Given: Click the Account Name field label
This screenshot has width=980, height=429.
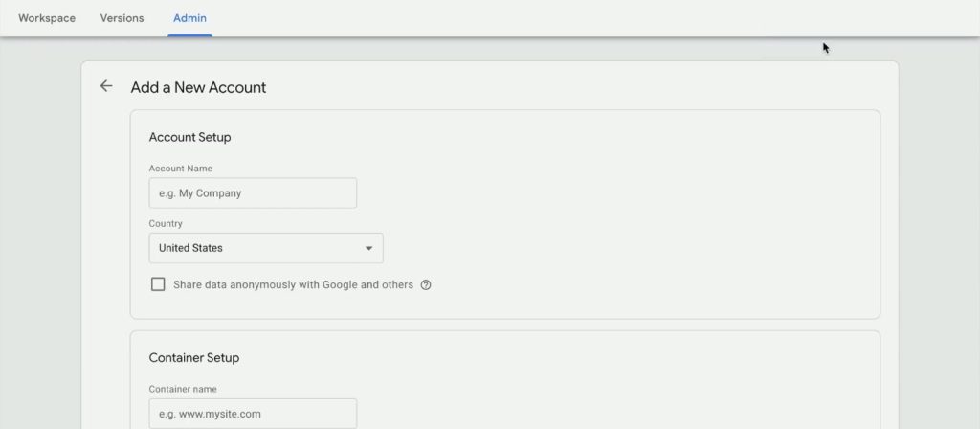Looking at the screenshot, I should (181, 169).
